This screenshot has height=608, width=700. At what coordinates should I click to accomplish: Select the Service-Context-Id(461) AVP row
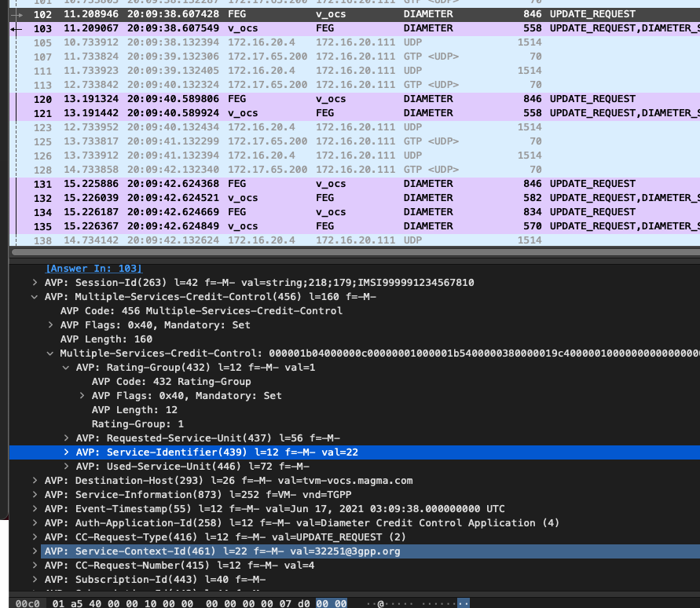[x=222, y=551]
